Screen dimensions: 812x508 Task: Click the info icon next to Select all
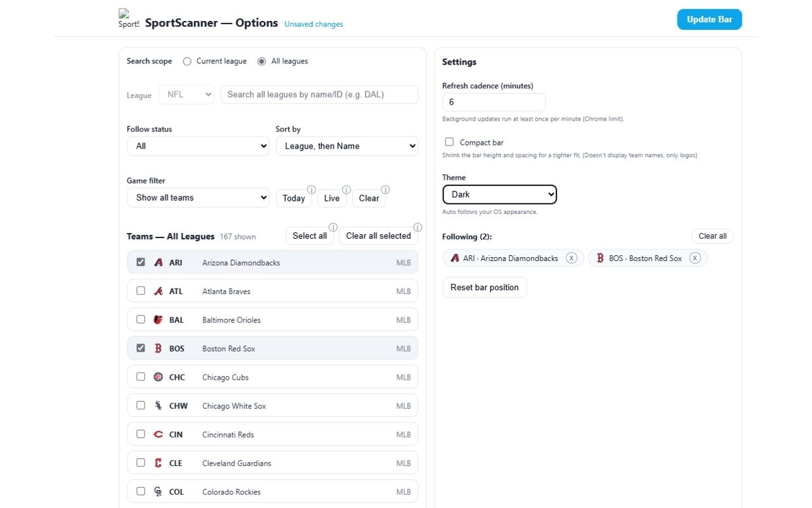[333, 227]
